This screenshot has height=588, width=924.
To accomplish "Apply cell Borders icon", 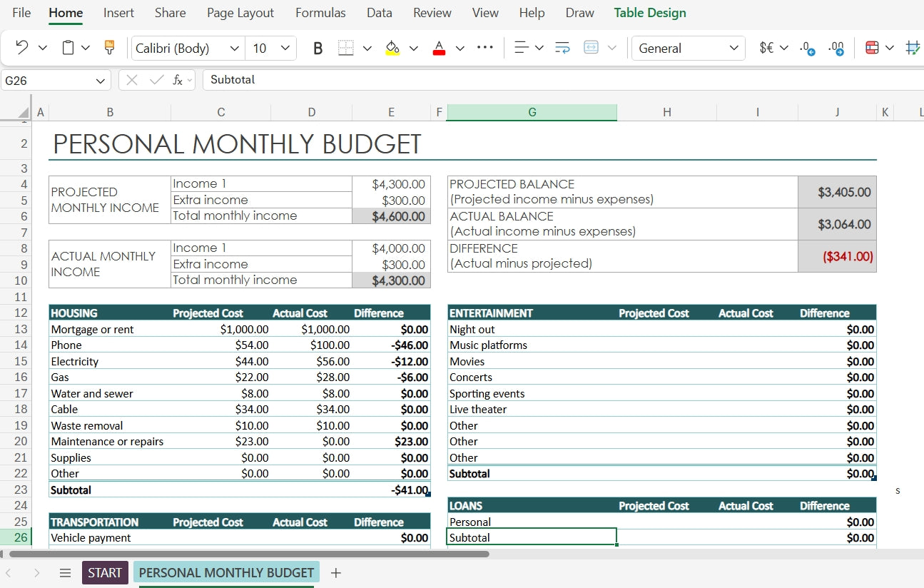I will (346, 48).
